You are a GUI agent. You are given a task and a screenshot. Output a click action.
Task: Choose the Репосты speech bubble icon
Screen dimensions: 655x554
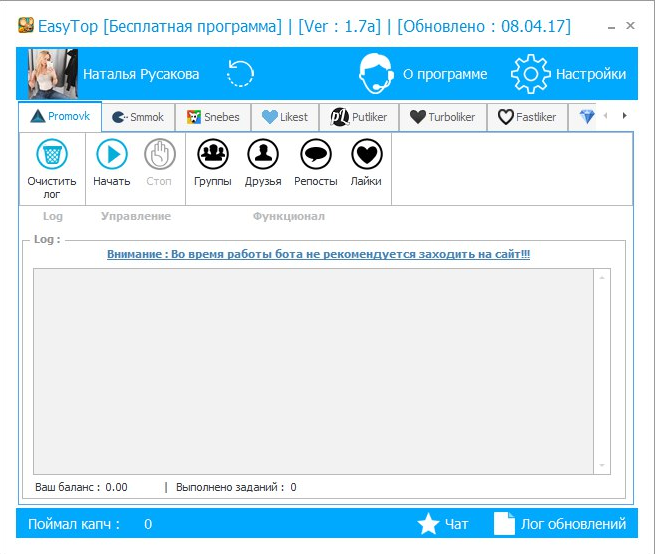click(x=316, y=154)
